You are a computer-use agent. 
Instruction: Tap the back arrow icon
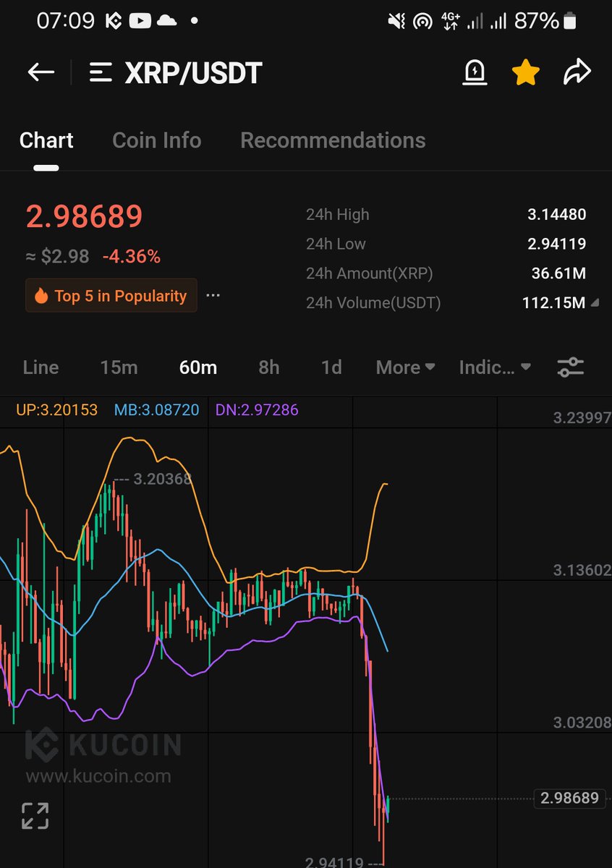pos(41,72)
